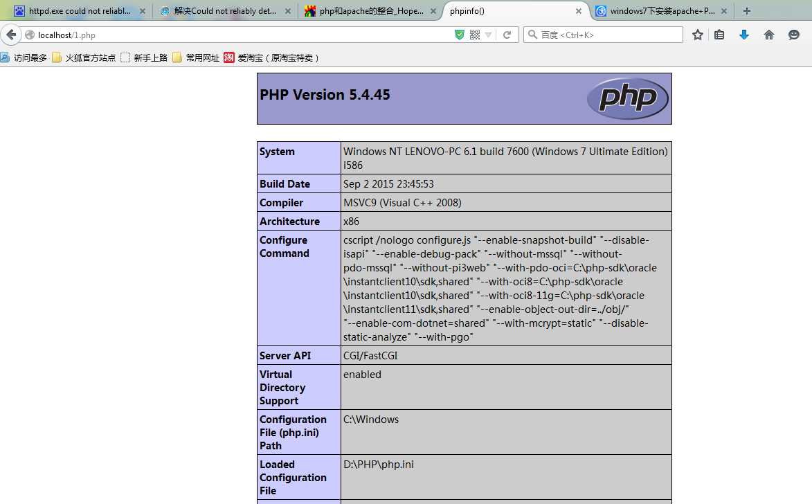The image size is (812, 504).
Task: Click the PHP logo image
Action: coord(628,98)
